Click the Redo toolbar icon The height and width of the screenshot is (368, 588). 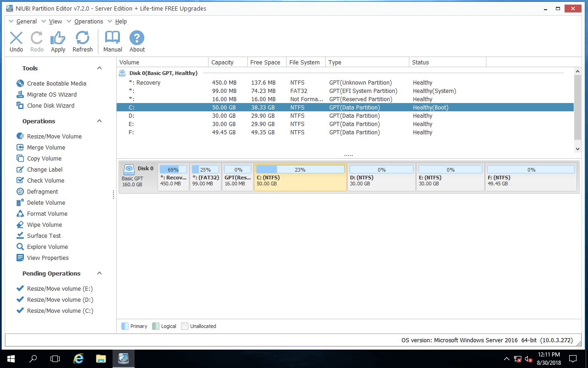pos(37,38)
